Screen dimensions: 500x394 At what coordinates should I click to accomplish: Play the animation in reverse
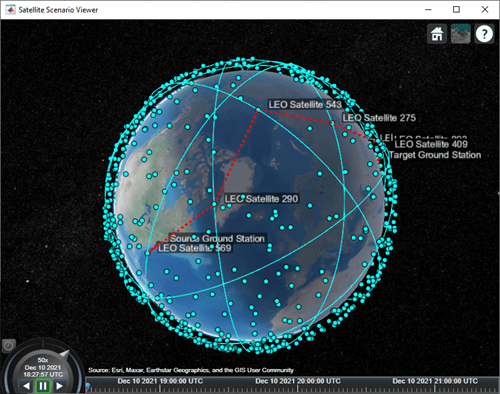coord(27,386)
